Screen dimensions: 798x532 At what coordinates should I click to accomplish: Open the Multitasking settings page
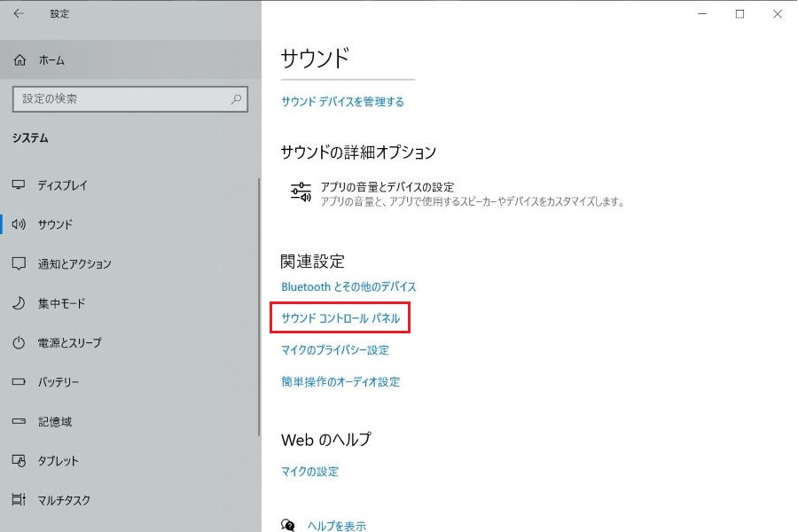[63, 500]
